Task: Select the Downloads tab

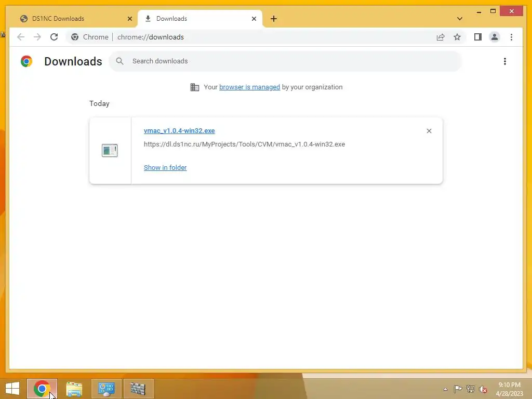Action: click(x=199, y=19)
